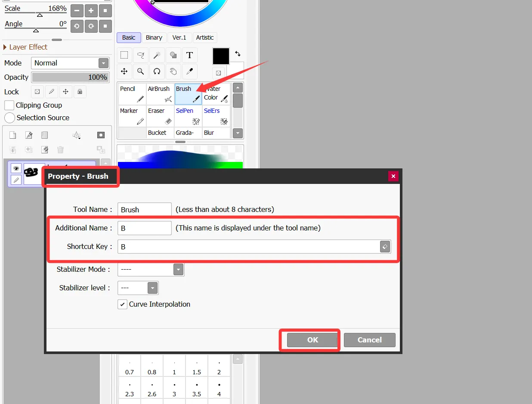This screenshot has height=404, width=532.
Task: Select the Bucket tool
Action: (160, 133)
